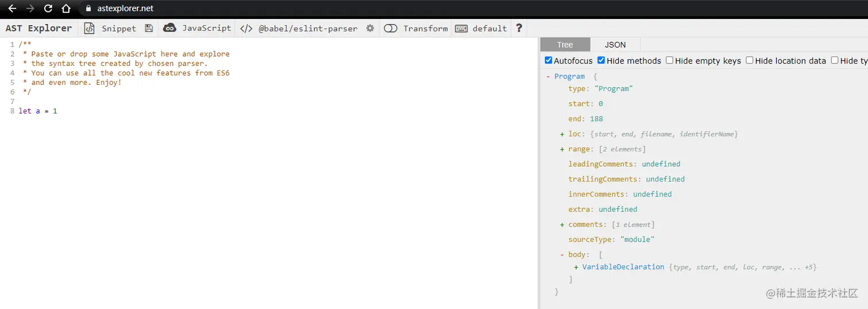Enable Hide location data checkbox

point(749,60)
